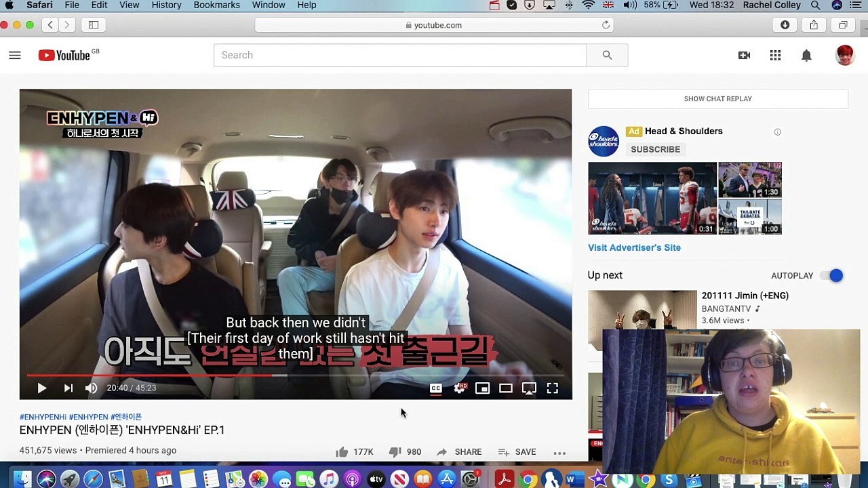The height and width of the screenshot is (488, 868).
Task: Open the YouTube guide hamburger menu
Action: (x=15, y=55)
